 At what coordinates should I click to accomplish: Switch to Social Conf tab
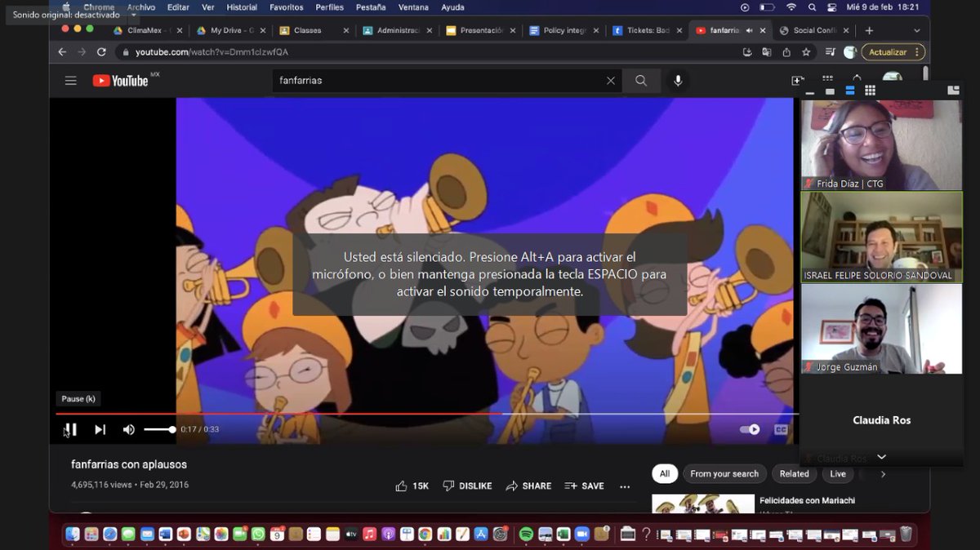pyautogui.click(x=813, y=30)
